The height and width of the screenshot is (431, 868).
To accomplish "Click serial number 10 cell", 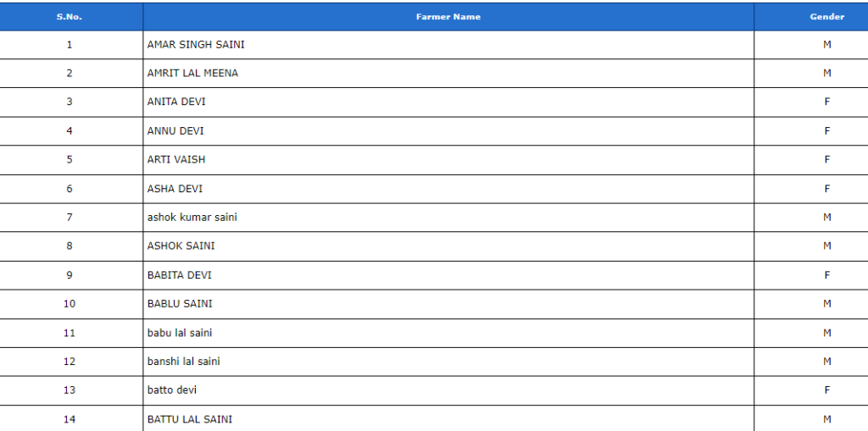I will (71, 304).
